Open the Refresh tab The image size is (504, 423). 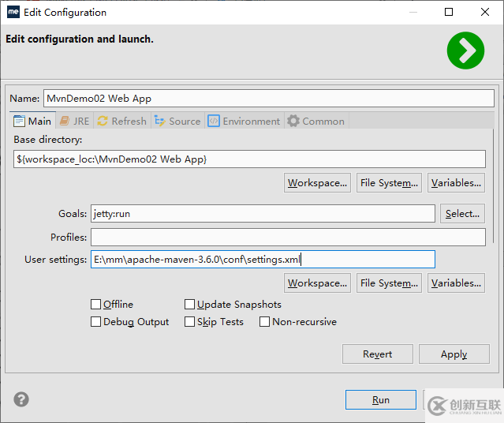coord(121,121)
